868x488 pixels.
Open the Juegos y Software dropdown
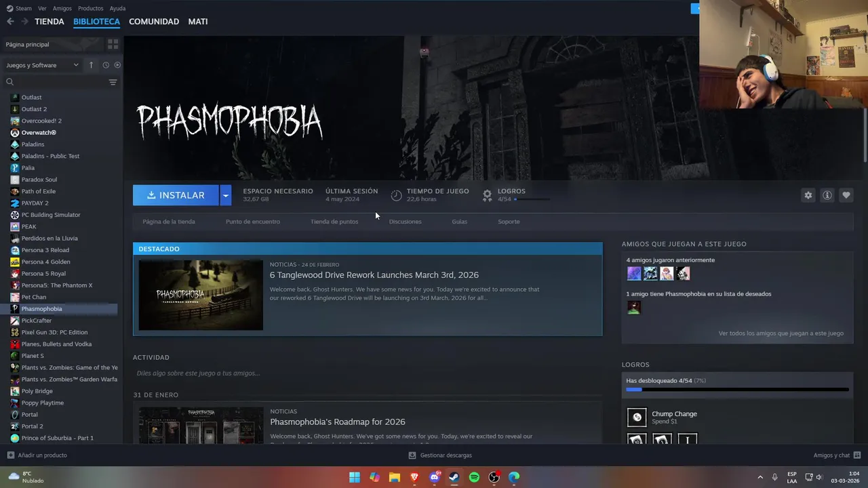[42, 65]
